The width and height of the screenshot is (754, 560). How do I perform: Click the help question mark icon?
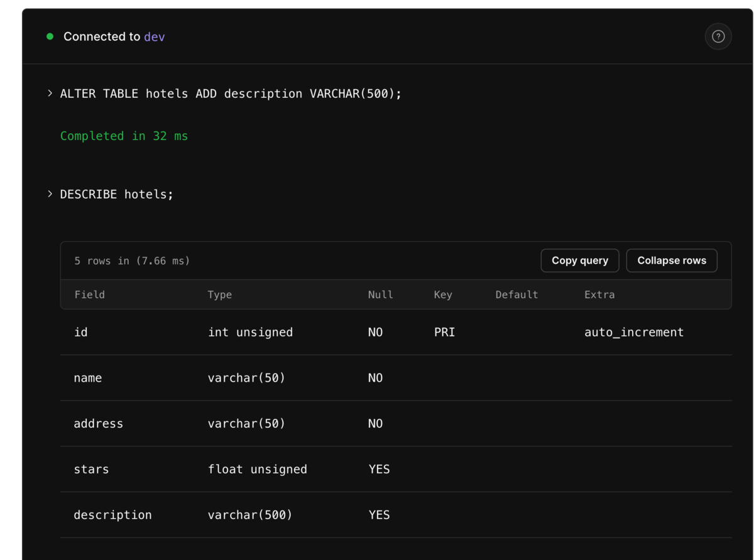[x=718, y=36]
